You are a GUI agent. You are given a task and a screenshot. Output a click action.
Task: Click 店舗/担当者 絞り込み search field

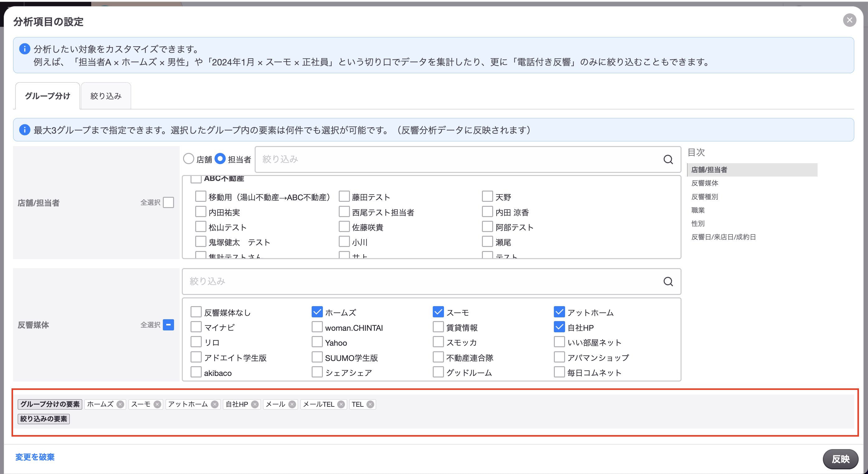click(468, 159)
